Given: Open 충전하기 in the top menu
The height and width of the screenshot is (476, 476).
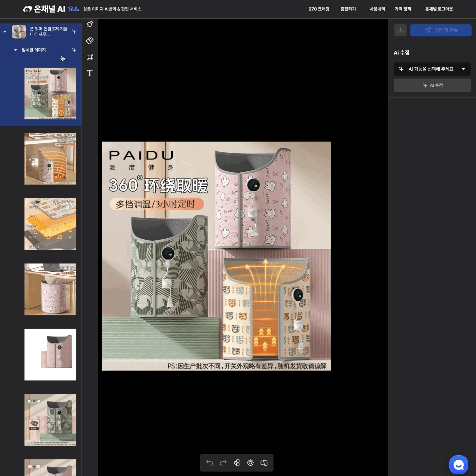Looking at the screenshot, I should click(x=348, y=9).
